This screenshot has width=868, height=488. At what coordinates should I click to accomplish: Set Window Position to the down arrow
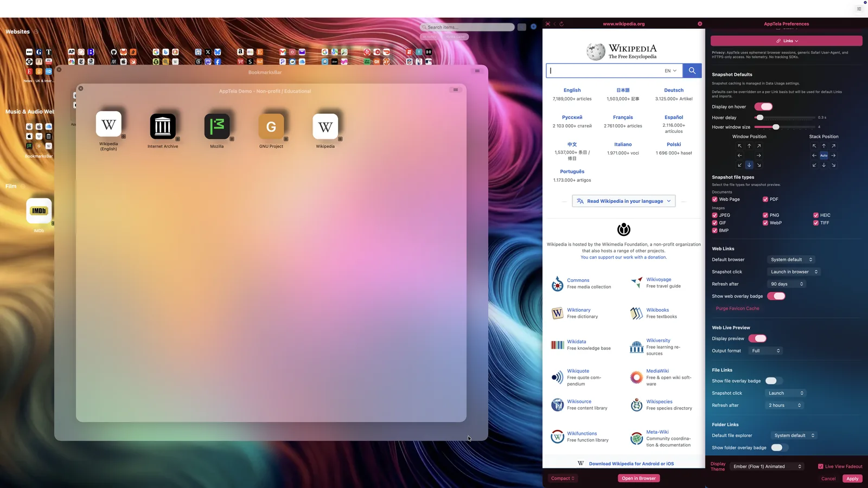(749, 165)
